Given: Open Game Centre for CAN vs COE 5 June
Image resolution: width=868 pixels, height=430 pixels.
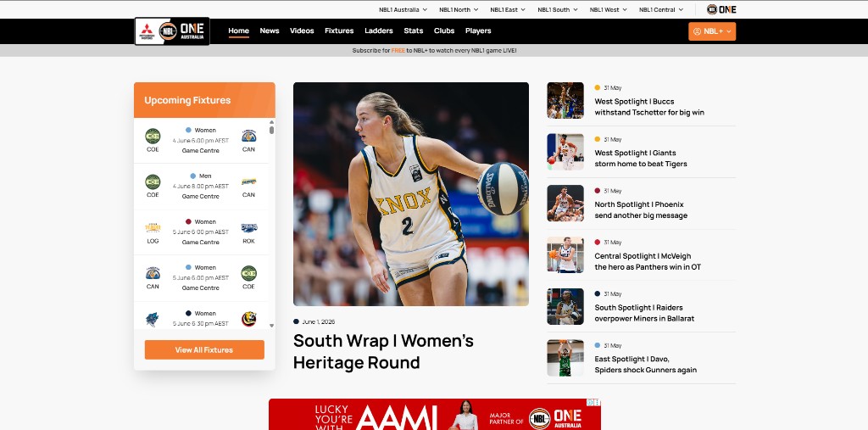Looking at the screenshot, I should (x=200, y=288).
